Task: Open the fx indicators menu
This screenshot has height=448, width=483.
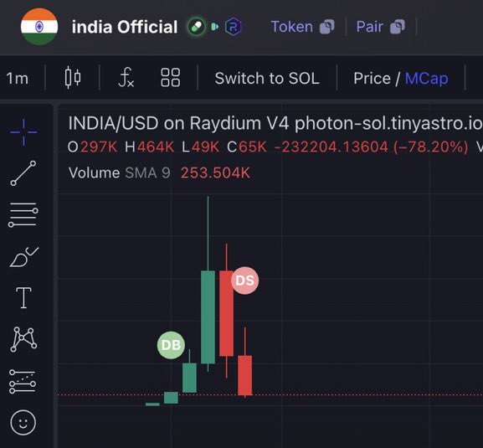Action: [126, 78]
